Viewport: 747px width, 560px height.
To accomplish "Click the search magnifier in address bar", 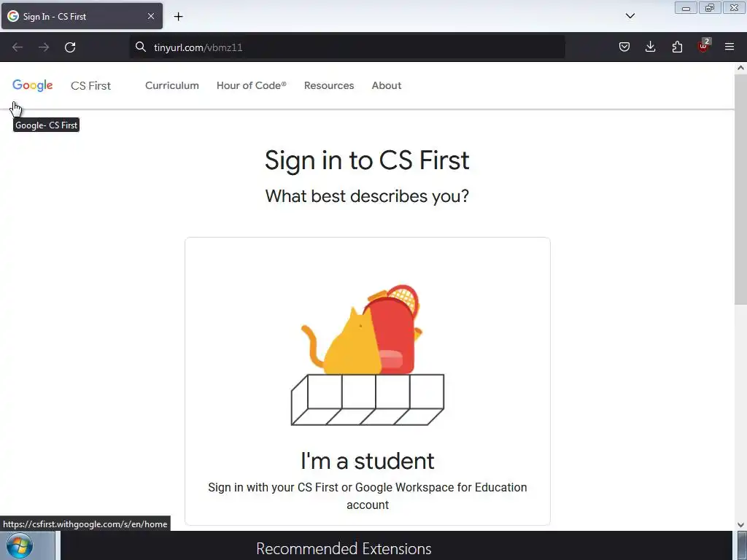I will click(141, 47).
